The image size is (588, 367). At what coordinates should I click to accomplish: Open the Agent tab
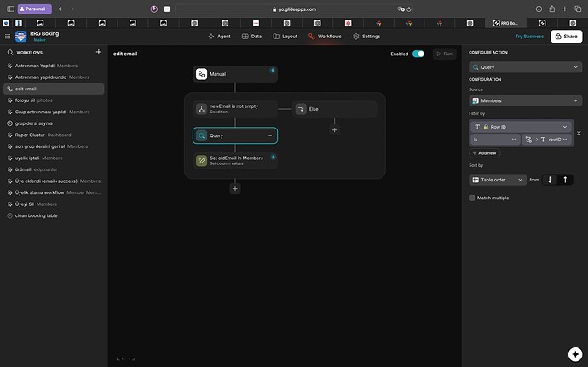coord(219,37)
